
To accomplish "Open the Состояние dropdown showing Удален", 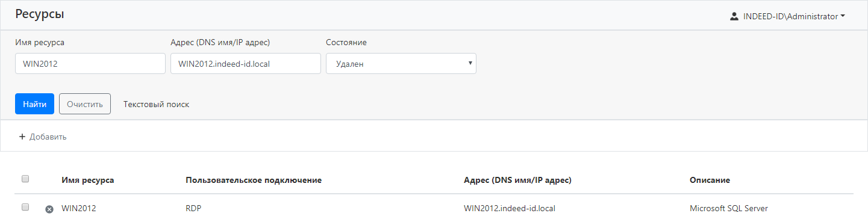I will click(x=401, y=64).
